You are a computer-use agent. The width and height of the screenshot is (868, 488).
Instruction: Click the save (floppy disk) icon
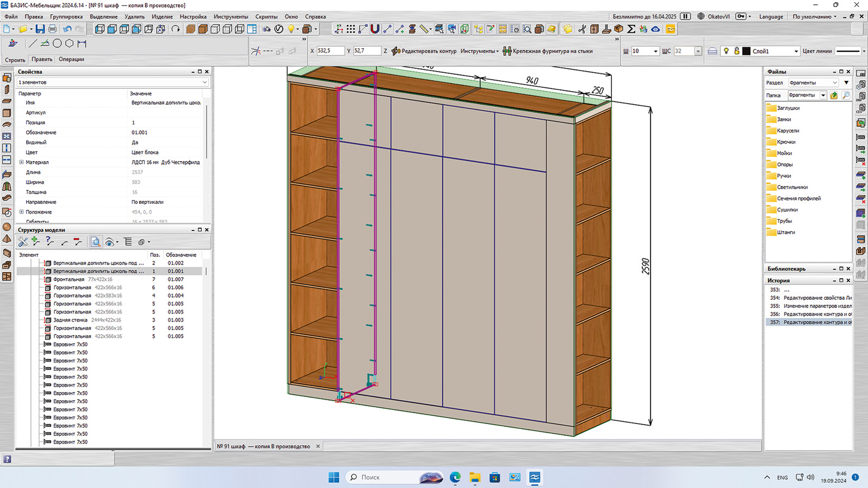(40, 29)
